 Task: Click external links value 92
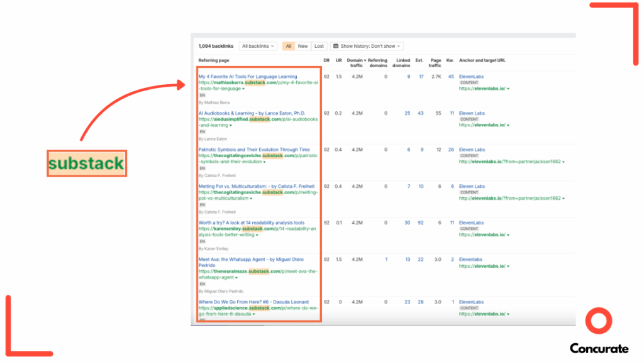tap(421, 222)
